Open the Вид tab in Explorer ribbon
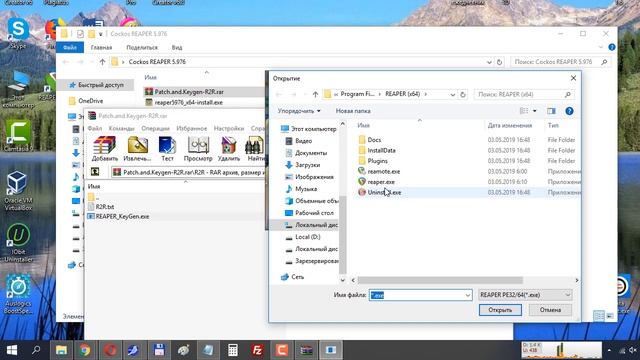The width and height of the screenshot is (640, 360). [177, 47]
